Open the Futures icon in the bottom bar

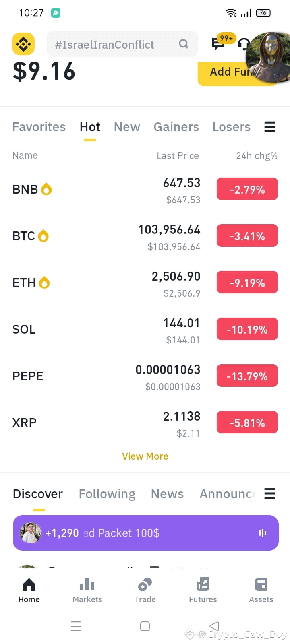[203, 584]
